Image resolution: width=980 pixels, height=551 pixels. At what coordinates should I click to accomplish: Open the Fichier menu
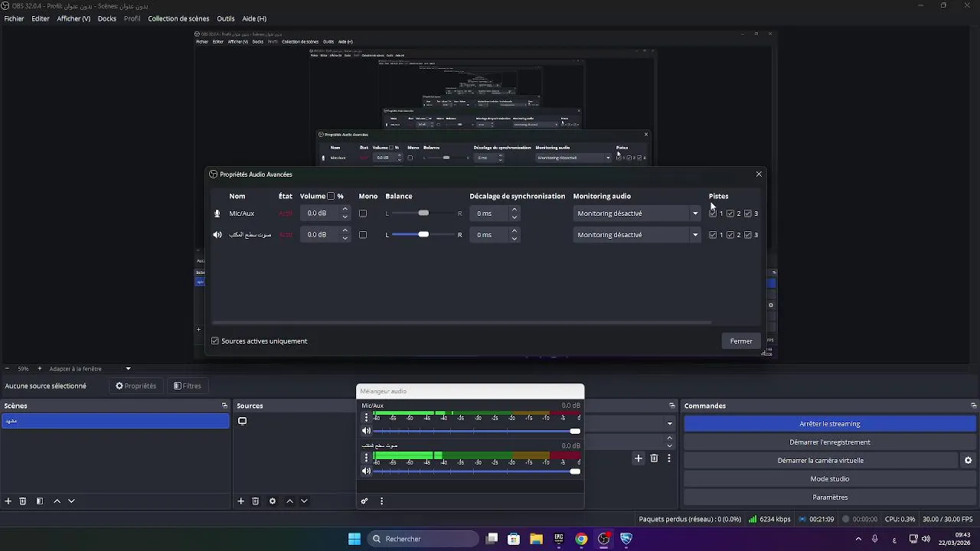point(14,18)
